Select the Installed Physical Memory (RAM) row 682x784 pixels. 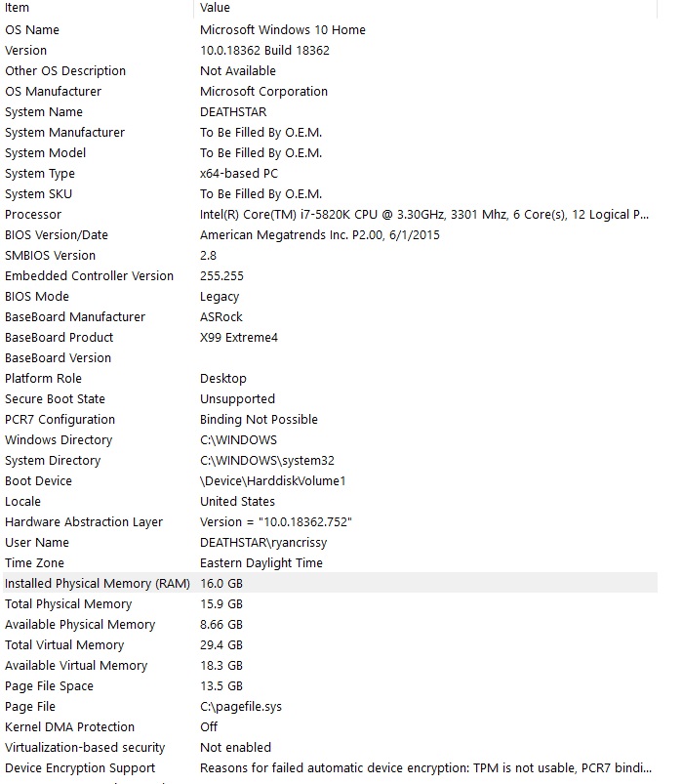[x=330, y=584]
